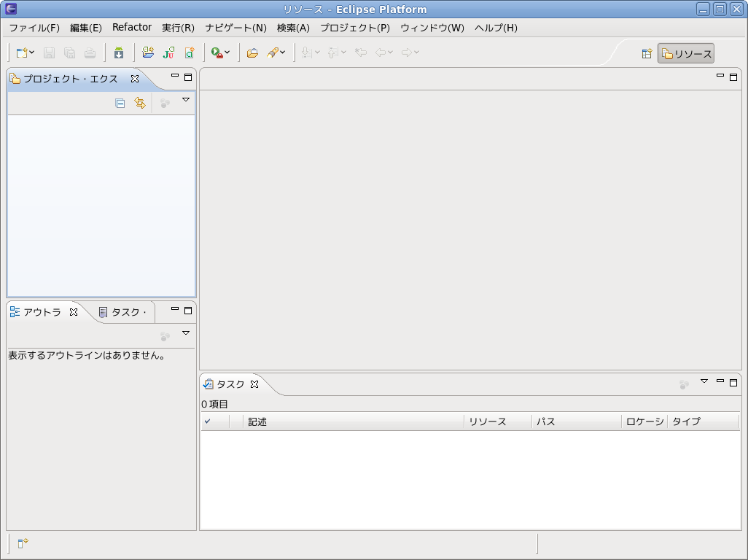Screen dimensions: 748x560
Task: Close the プロジェクト・エクス view tab
Action: [135, 79]
